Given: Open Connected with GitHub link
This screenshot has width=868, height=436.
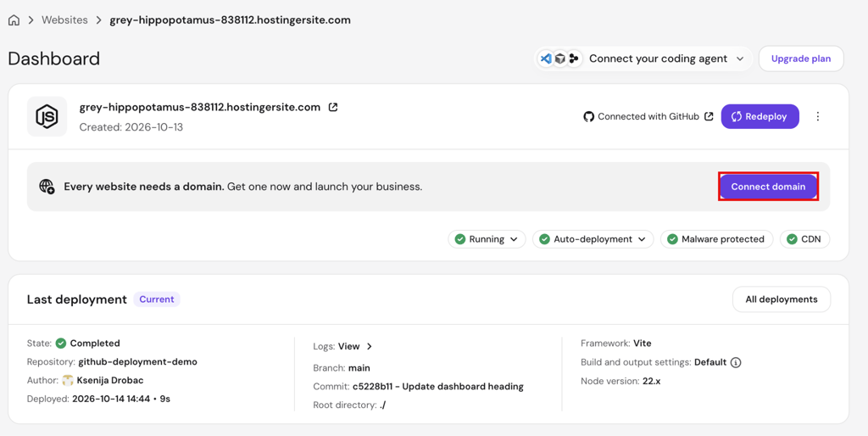Looking at the screenshot, I should click(x=648, y=116).
